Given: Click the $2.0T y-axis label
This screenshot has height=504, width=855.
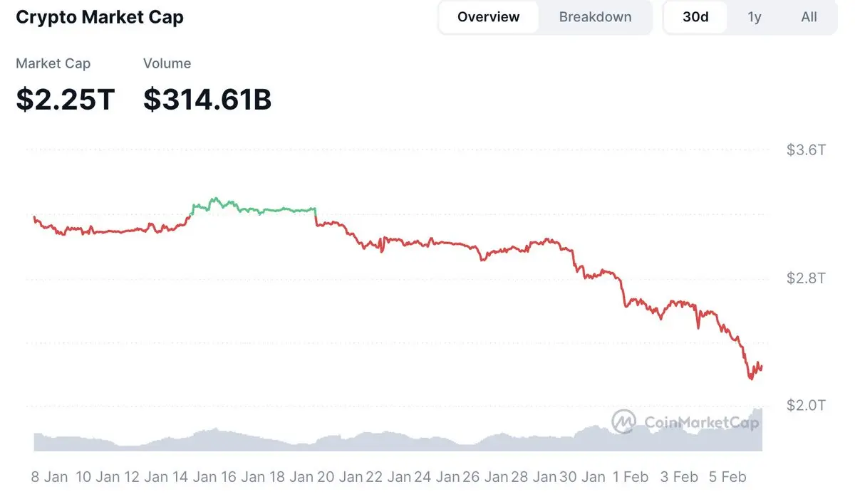Looking at the screenshot, I should point(806,406).
